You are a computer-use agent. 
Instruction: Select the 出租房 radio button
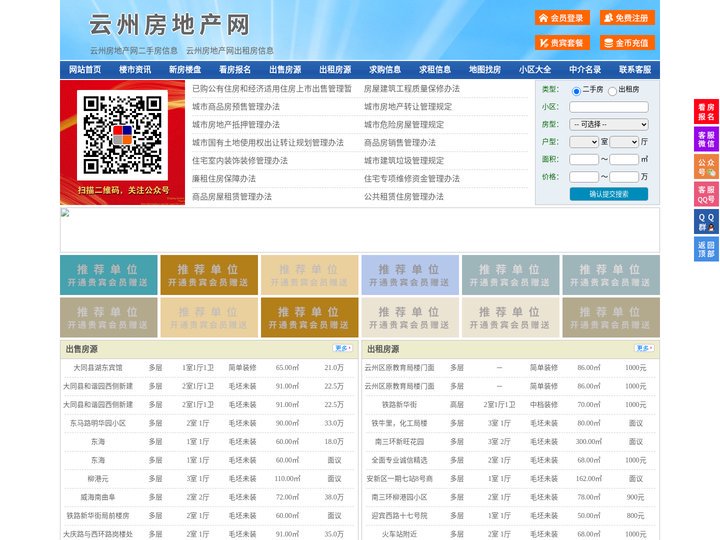pyautogui.click(x=612, y=91)
